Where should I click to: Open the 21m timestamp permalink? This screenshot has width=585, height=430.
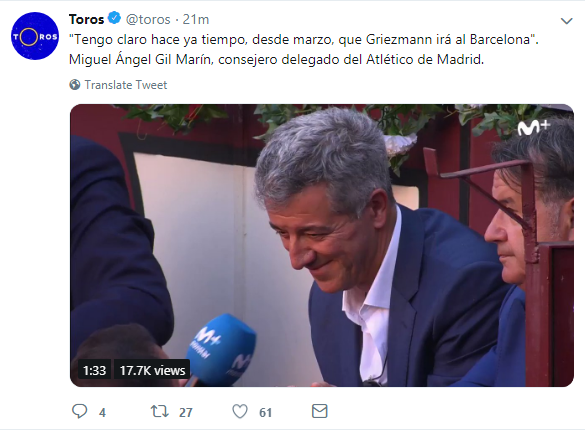[x=195, y=19]
